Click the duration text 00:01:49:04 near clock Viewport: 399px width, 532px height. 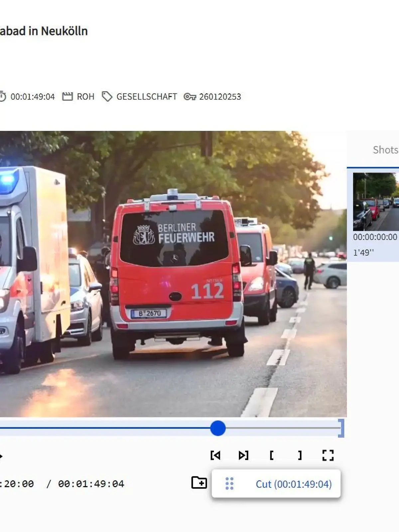point(33,97)
